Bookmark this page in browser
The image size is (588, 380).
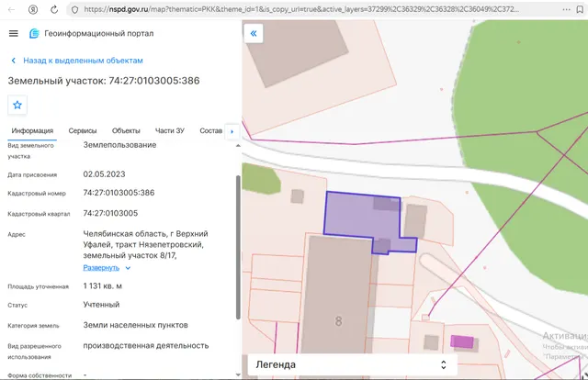pos(580,9)
